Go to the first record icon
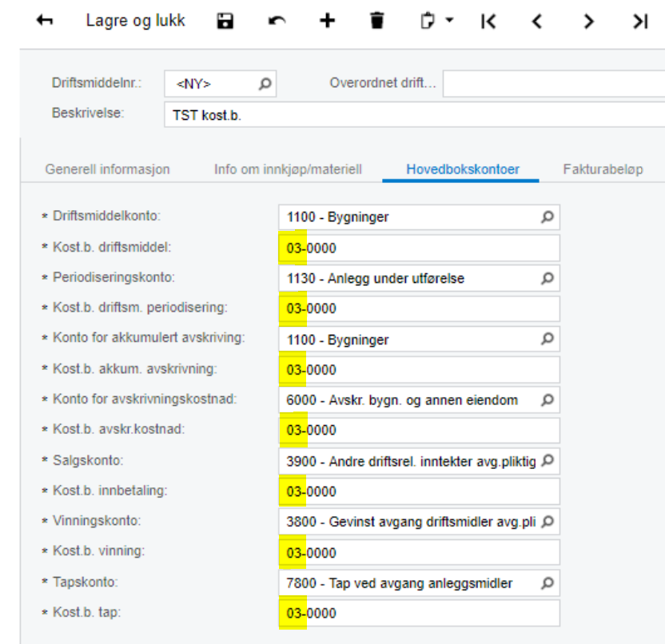The width and height of the screenshot is (665, 644). [x=488, y=22]
